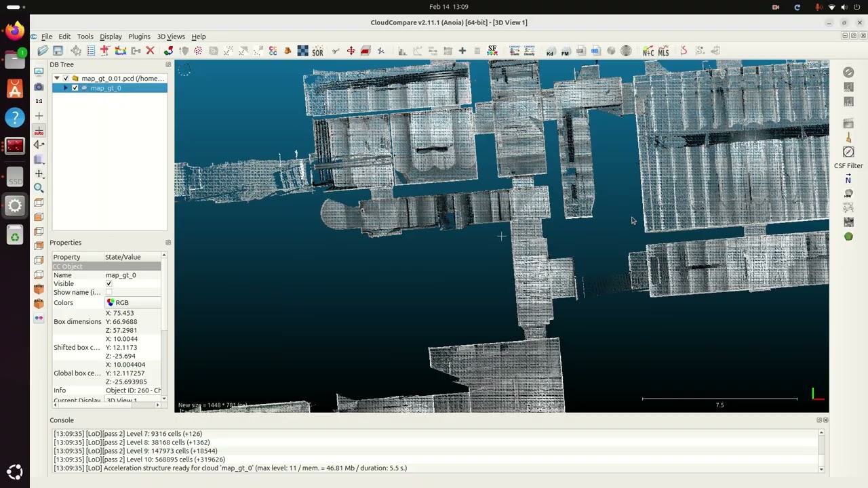Open the Plugins menu
868x488 pixels.
coord(139,37)
